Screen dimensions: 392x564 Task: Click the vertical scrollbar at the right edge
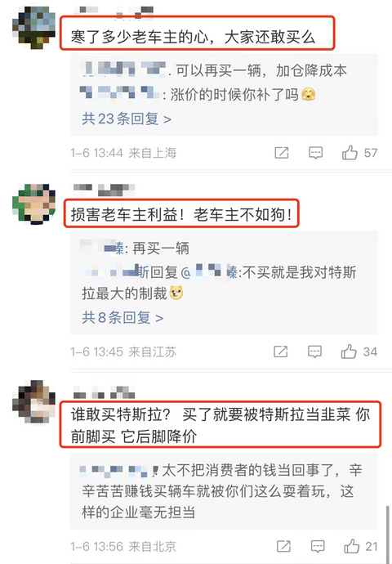(x=388, y=530)
